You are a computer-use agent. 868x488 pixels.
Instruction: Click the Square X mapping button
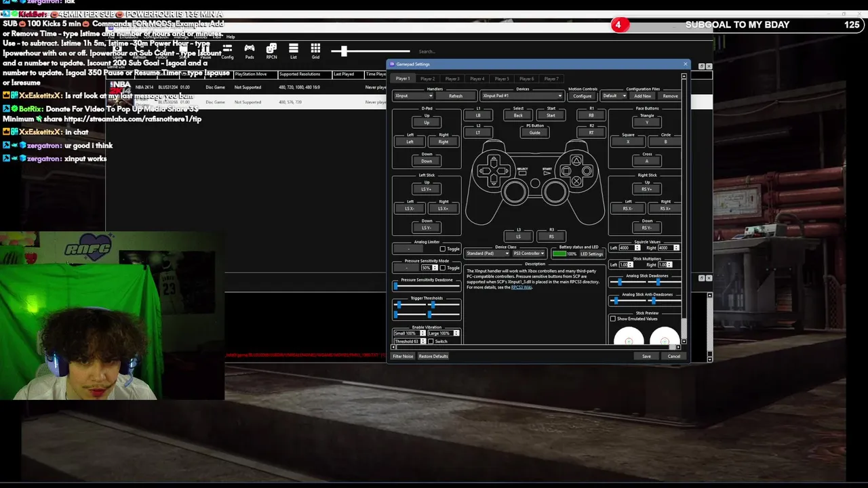point(628,142)
